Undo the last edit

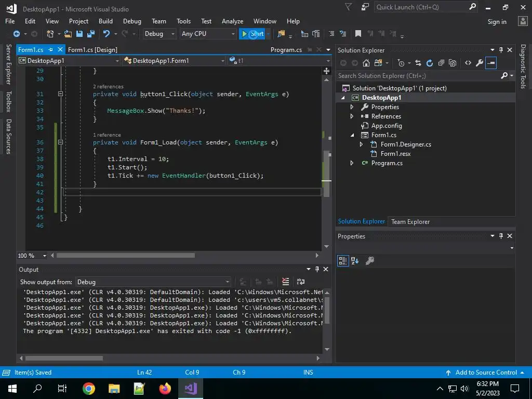pos(107,34)
